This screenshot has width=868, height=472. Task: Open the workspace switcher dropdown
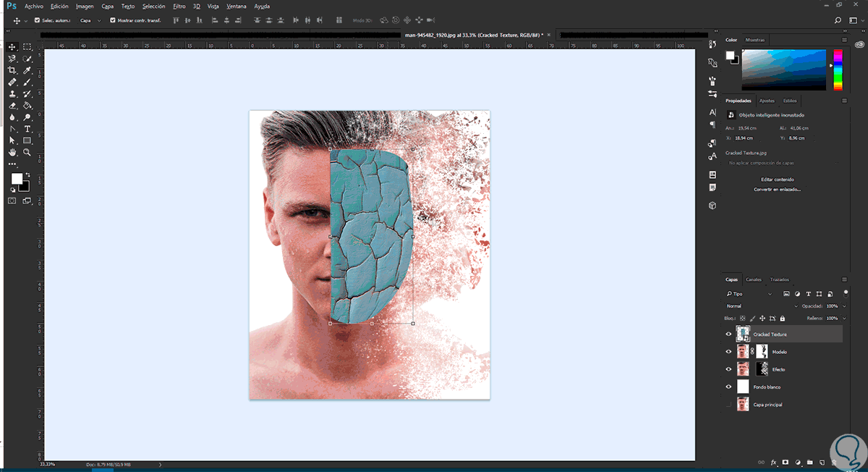click(855, 20)
